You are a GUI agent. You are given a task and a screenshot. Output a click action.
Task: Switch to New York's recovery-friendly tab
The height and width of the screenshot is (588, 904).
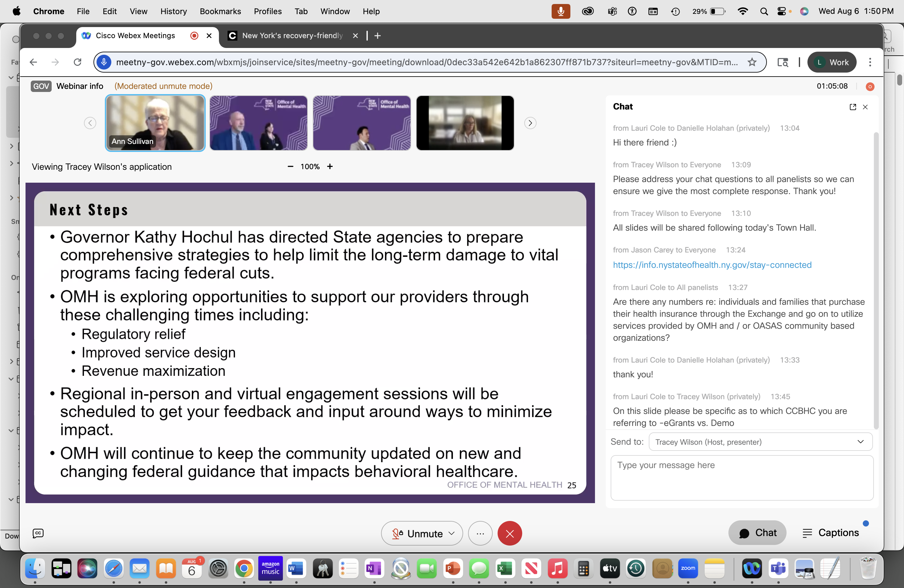pos(292,36)
